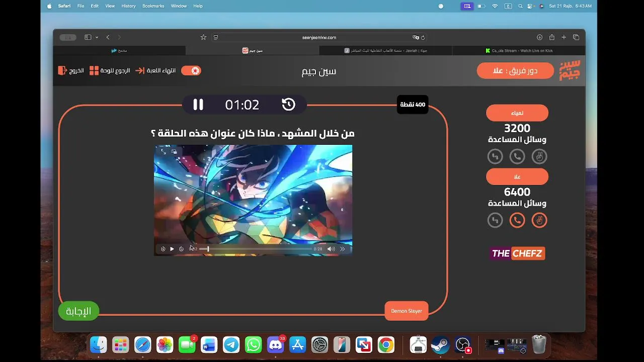This screenshot has width=644, height=362.
Task: Reveal the answer with the green الإجابة button
Action: 79,311
